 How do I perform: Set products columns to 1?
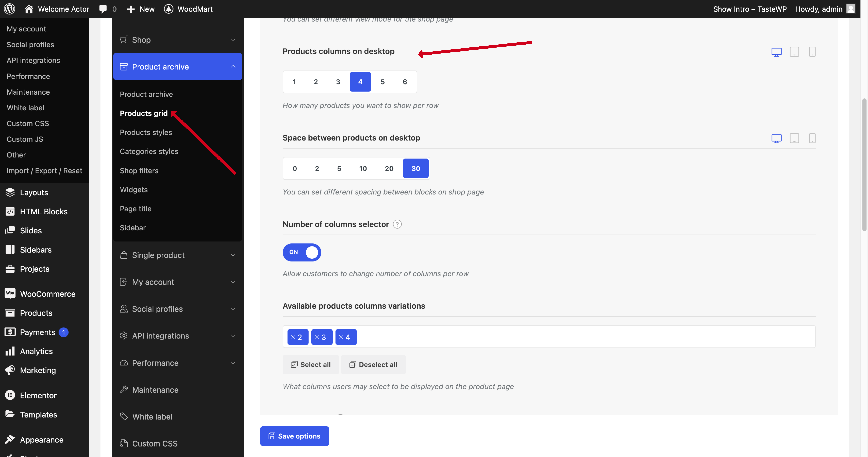coord(294,82)
